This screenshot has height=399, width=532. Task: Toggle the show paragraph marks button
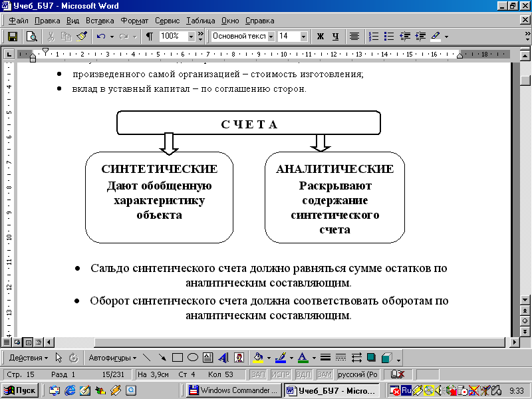point(149,37)
